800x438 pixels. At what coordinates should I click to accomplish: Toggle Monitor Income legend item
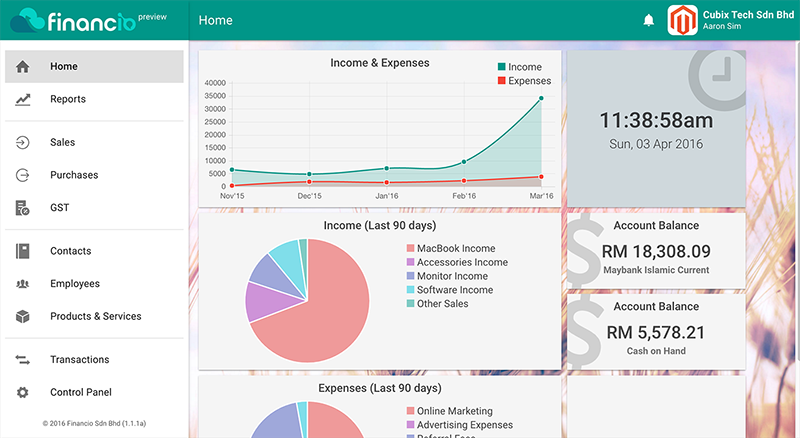tap(447, 276)
